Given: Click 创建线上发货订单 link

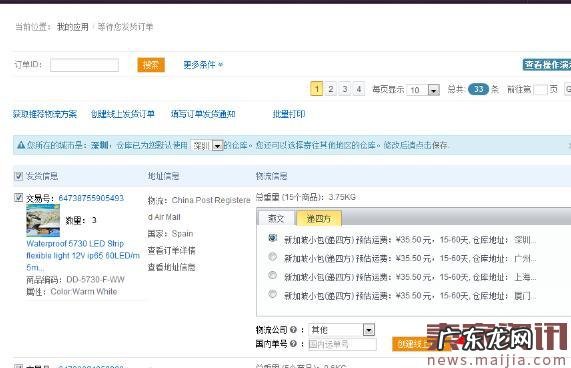Looking at the screenshot, I should click(x=123, y=114).
